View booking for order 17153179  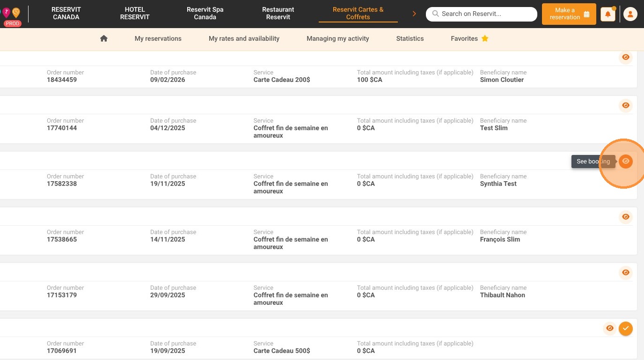(626, 272)
